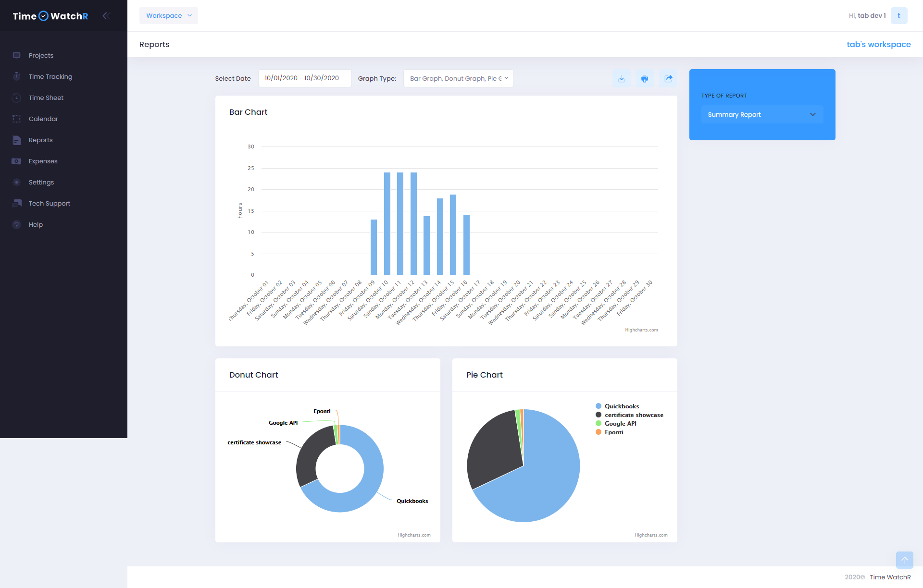Click the Calendar sidebar icon

click(17, 119)
